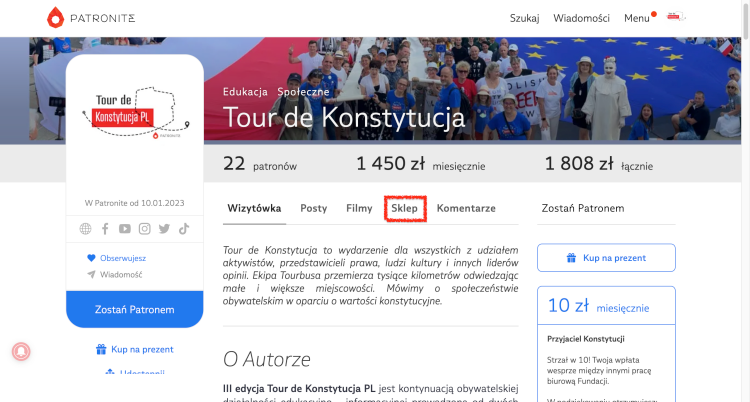Viewport: 750px width, 402px height.
Task: Open the Twitter profile icon
Action: pos(165,229)
